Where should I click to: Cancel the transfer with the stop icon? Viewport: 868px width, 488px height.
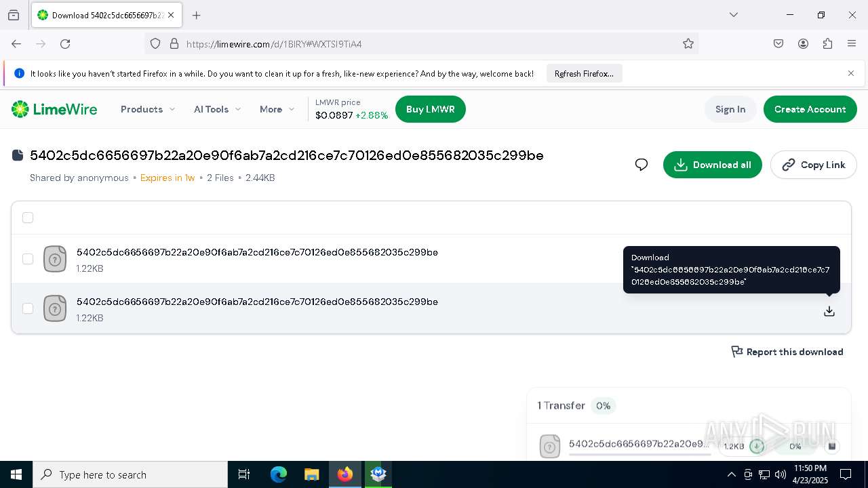pos(831,446)
